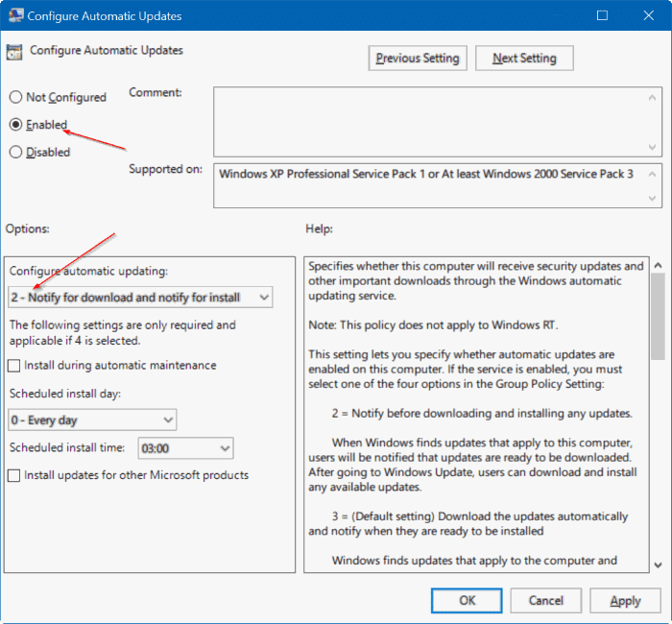Enable Install updates for other Microsoft products
672x624 pixels.
(x=14, y=475)
